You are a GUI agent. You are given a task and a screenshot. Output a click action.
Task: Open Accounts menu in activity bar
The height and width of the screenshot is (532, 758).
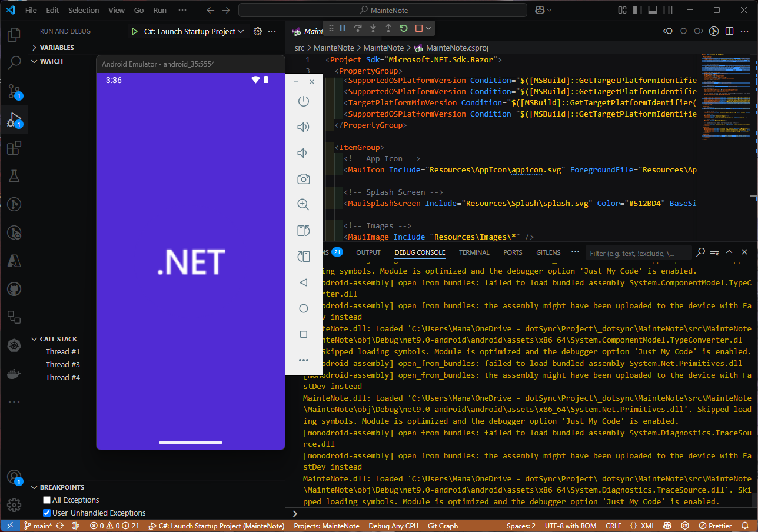pyautogui.click(x=14, y=477)
